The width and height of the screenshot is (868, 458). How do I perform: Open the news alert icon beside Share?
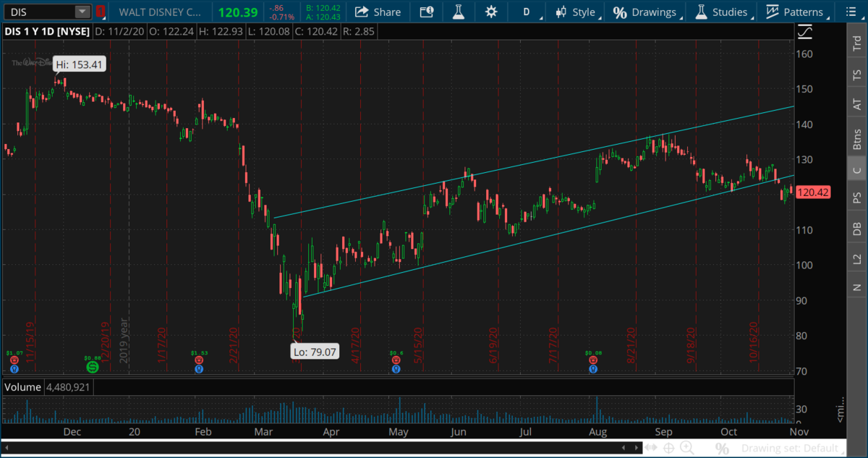coord(427,12)
